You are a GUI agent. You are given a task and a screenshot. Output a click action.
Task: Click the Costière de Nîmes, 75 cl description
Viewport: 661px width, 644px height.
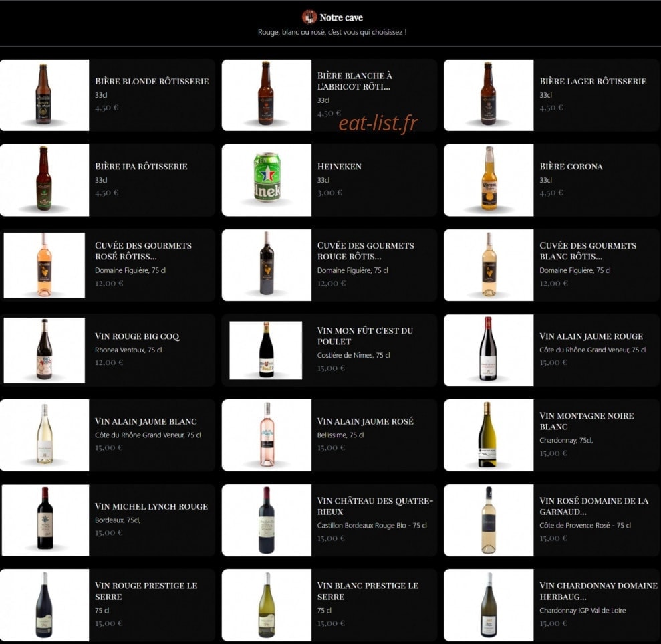tap(354, 355)
